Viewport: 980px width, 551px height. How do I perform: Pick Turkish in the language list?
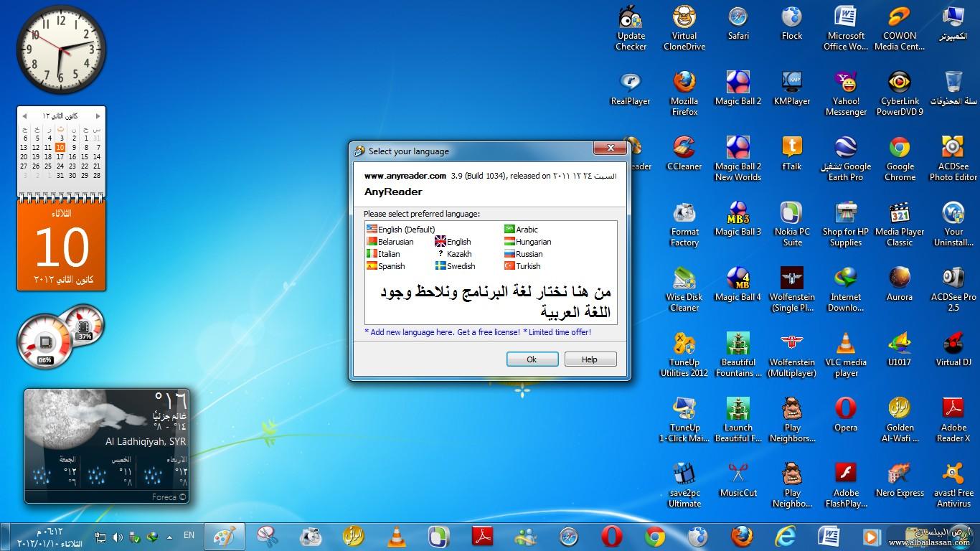[522, 266]
